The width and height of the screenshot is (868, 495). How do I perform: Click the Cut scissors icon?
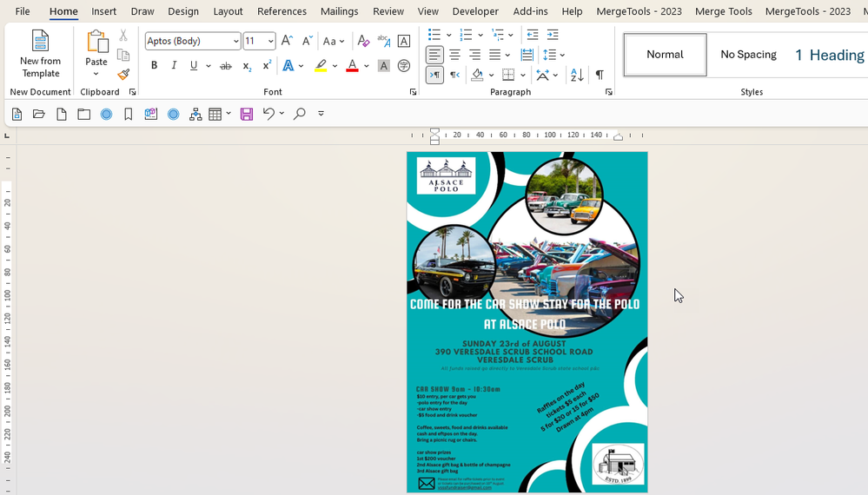(x=123, y=36)
